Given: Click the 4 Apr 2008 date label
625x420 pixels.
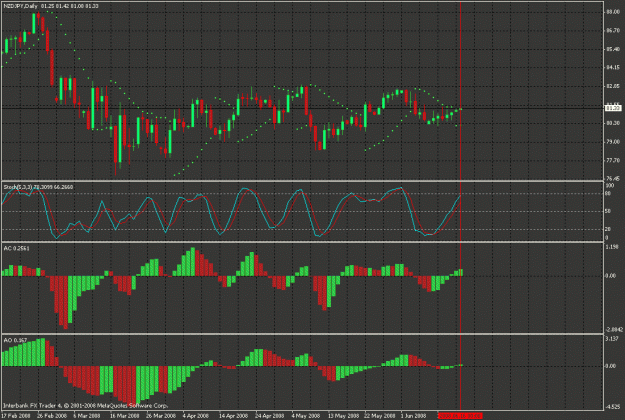Looking at the screenshot, I should [196, 416].
